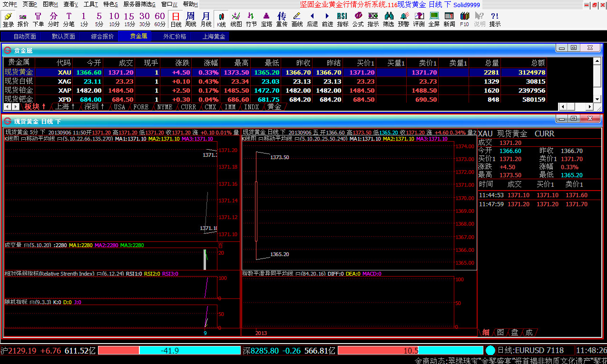The height and width of the screenshot is (364, 607).
Task: Toggle the 周线 weekly period button
Action: point(191,19)
